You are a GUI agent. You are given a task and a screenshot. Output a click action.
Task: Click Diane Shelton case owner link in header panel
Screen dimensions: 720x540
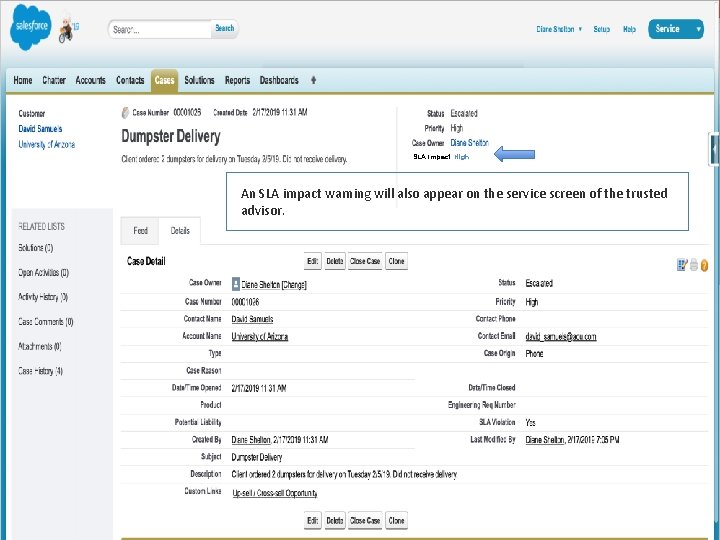pyautogui.click(x=469, y=143)
